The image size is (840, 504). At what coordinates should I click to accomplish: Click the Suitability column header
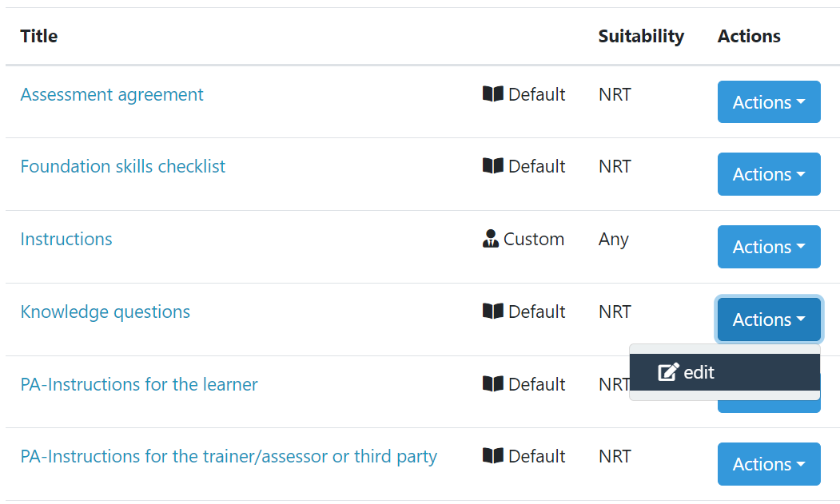click(x=641, y=36)
